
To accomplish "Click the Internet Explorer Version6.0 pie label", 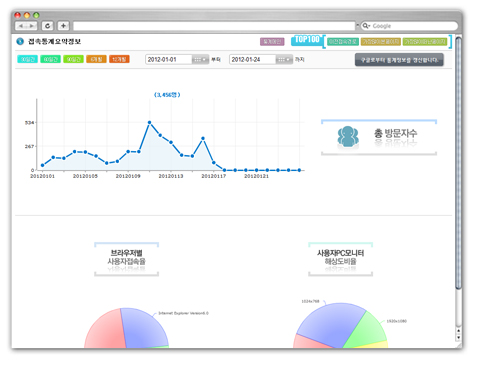I will (183, 313).
